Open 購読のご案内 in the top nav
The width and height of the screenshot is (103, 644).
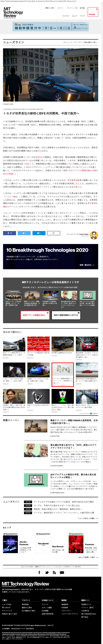point(50,8)
